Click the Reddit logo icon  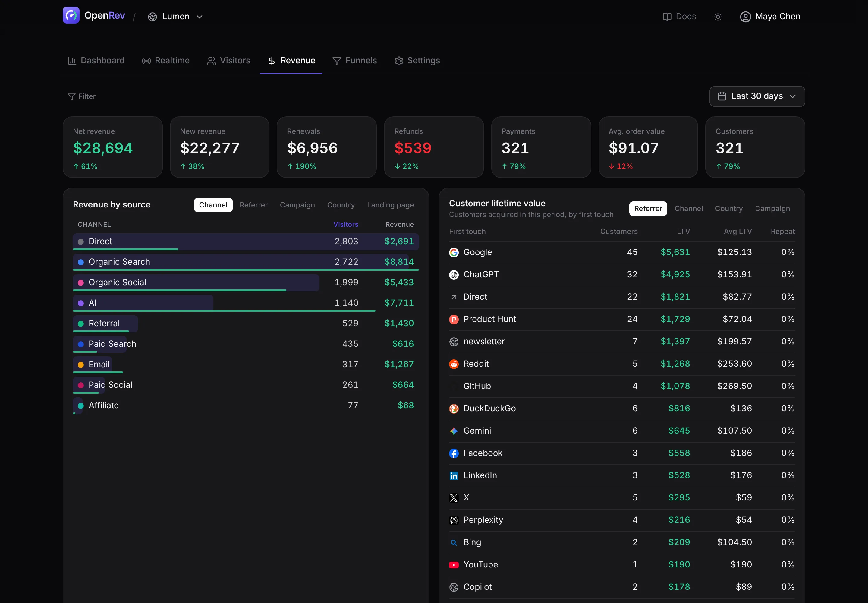454,364
